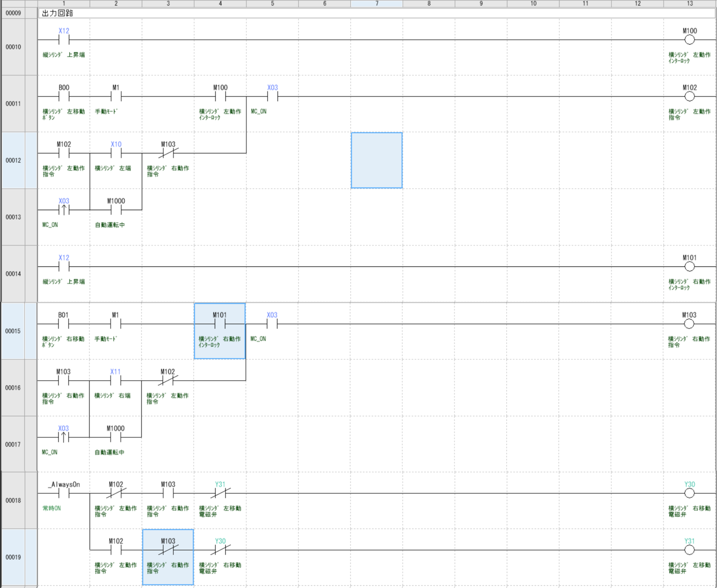Select the highlighted M101 interlock contact
This screenshot has width=717, height=588.
220,324
